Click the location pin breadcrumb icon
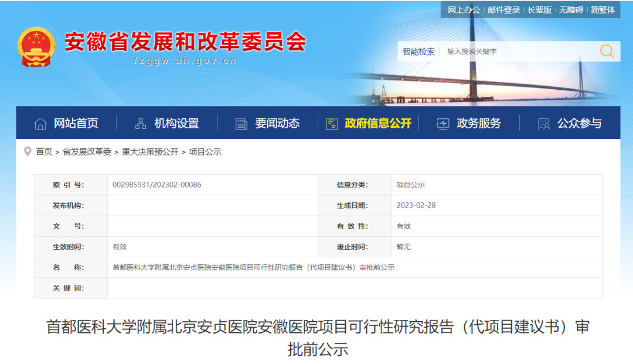 (x=27, y=151)
